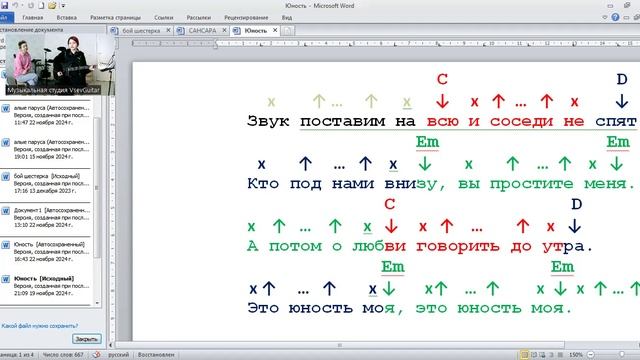
Task: Open the Ссылки ribbon tab
Action: coord(164,18)
